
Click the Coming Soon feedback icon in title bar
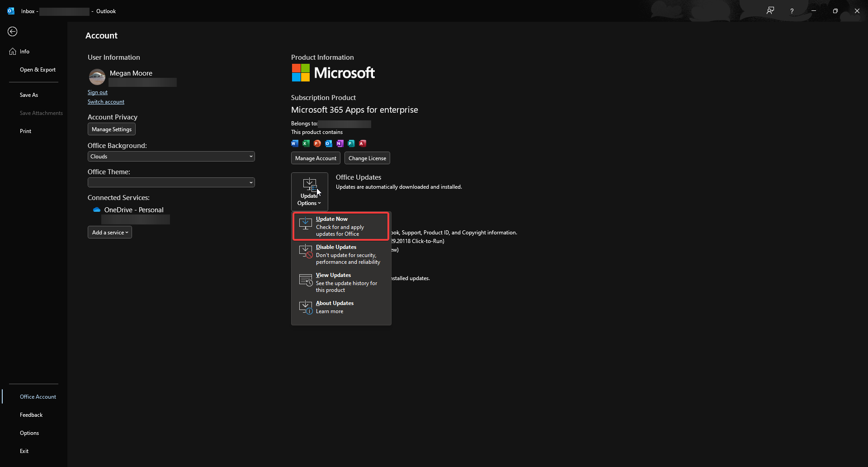[x=770, y=11]
